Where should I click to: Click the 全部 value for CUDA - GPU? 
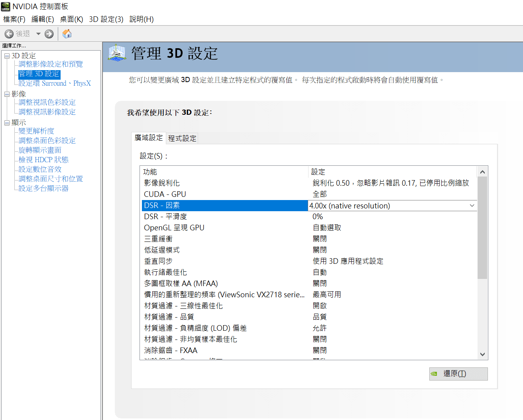pyautogui.click(x=320, y=194)
